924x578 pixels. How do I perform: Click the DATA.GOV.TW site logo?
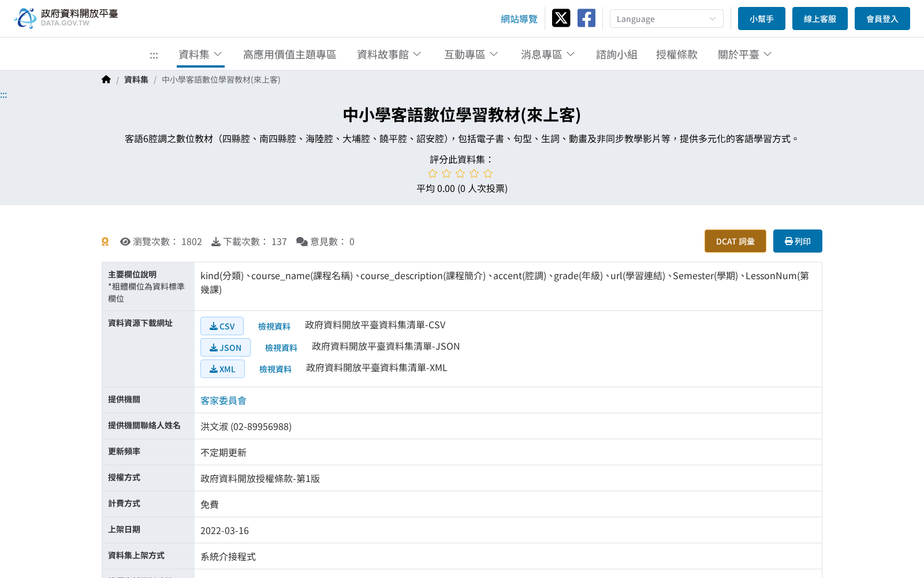tap(66, 18)
